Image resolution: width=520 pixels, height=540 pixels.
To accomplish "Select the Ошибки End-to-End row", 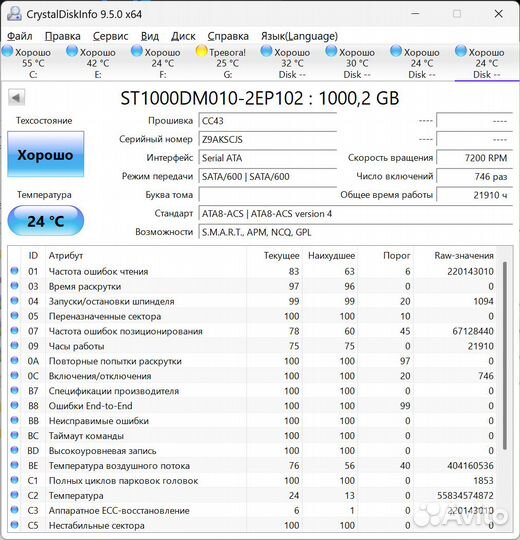I will coord(252,406).
